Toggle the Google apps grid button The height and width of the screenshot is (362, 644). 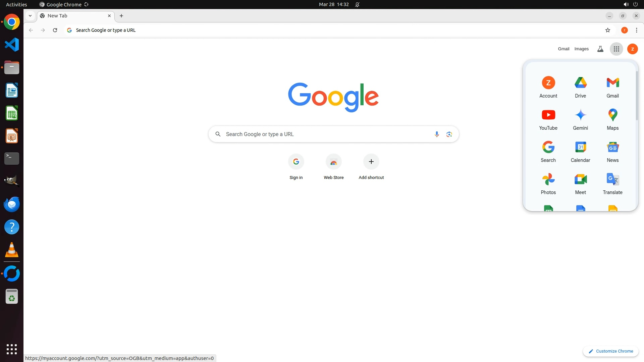pyautogui.click(x=616, y=49)
